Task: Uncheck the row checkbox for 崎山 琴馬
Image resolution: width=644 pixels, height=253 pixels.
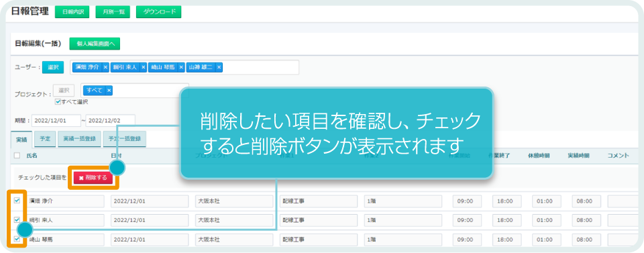Action: point(17,238)
